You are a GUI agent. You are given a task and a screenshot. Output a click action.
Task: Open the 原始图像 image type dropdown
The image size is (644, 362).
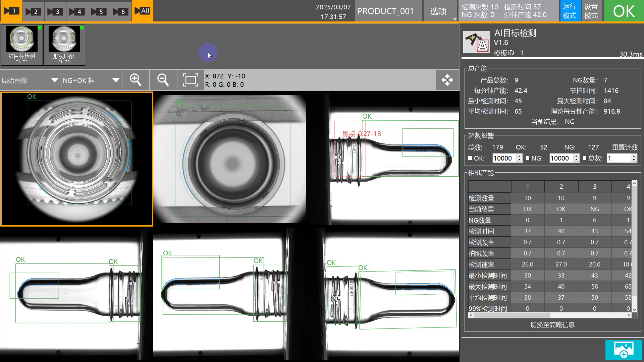click(30, 80)
